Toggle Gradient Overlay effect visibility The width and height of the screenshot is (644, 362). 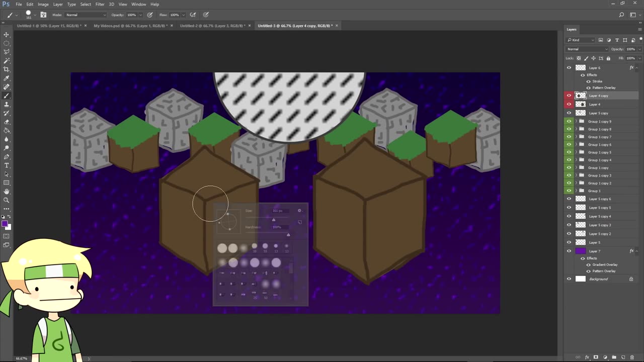589,264
